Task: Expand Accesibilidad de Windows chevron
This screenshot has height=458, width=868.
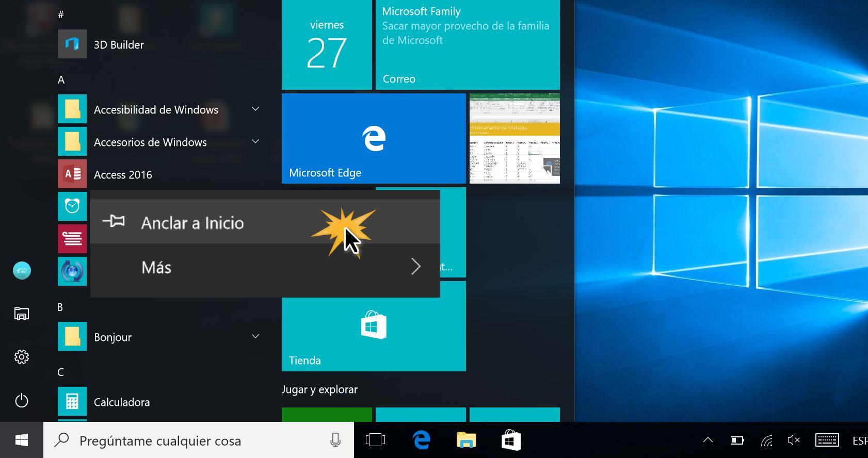Action: click(x=255, y=109)
